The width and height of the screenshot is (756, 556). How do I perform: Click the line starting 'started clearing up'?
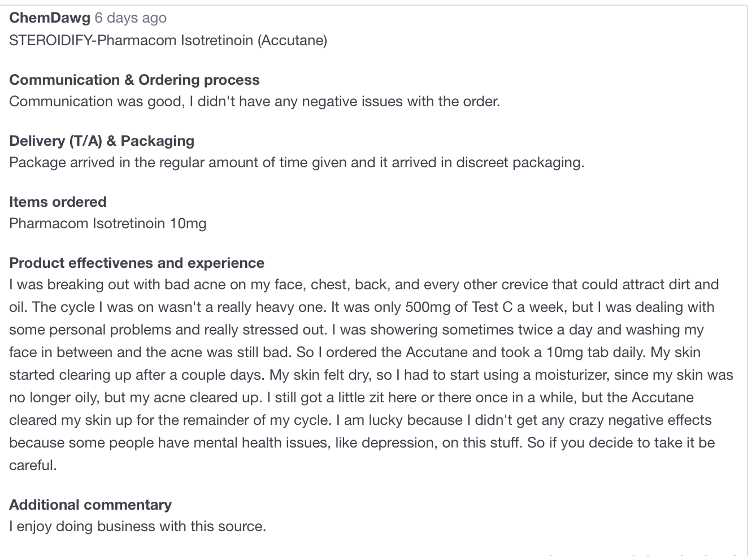(x=371, y=375)
